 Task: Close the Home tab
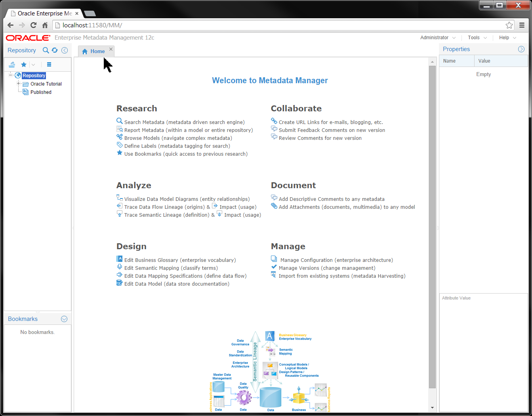[x=111, y=49]
